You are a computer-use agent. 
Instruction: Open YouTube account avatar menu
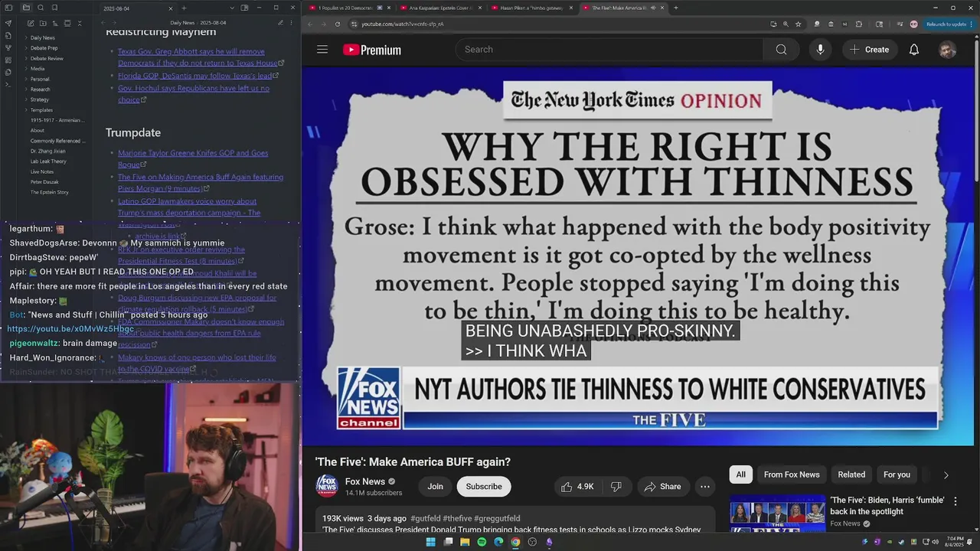947,50
